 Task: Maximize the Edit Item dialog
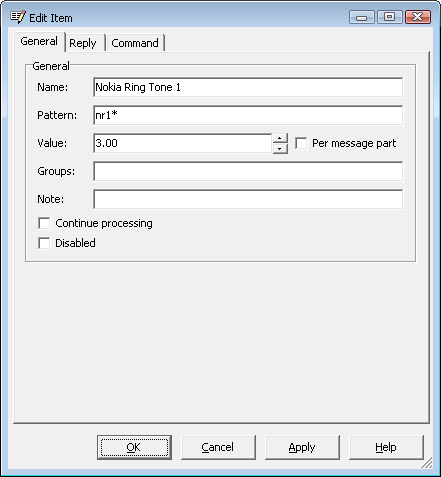point(389,17)
